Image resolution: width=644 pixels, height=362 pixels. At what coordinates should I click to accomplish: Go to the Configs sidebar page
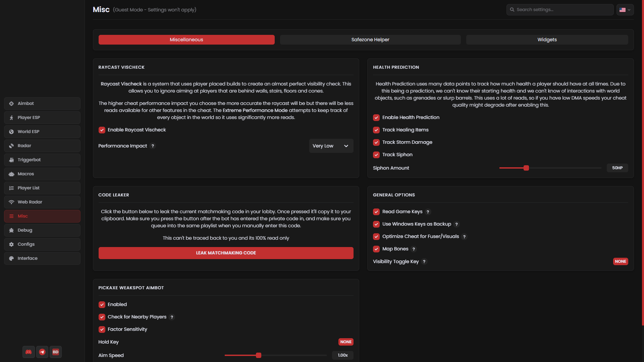point(42,244)
